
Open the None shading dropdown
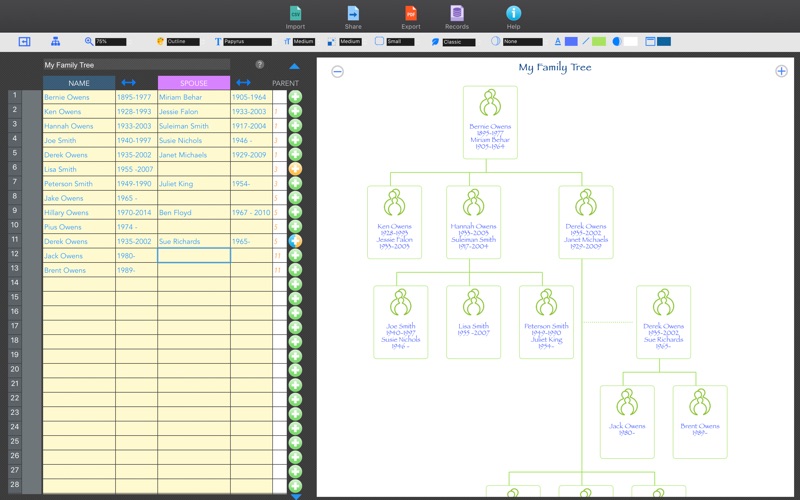[522, 42]
